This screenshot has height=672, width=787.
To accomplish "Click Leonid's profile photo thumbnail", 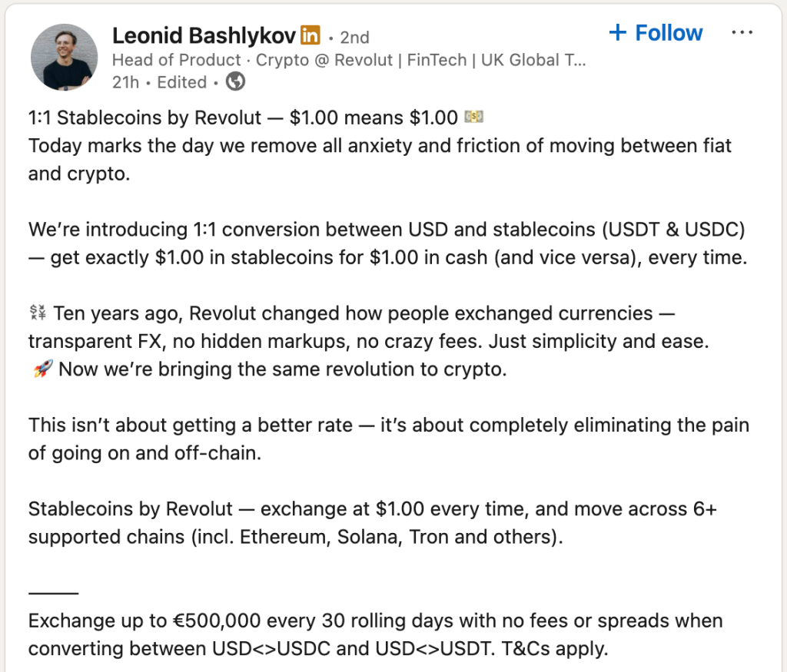I will (x=65, y=58).
